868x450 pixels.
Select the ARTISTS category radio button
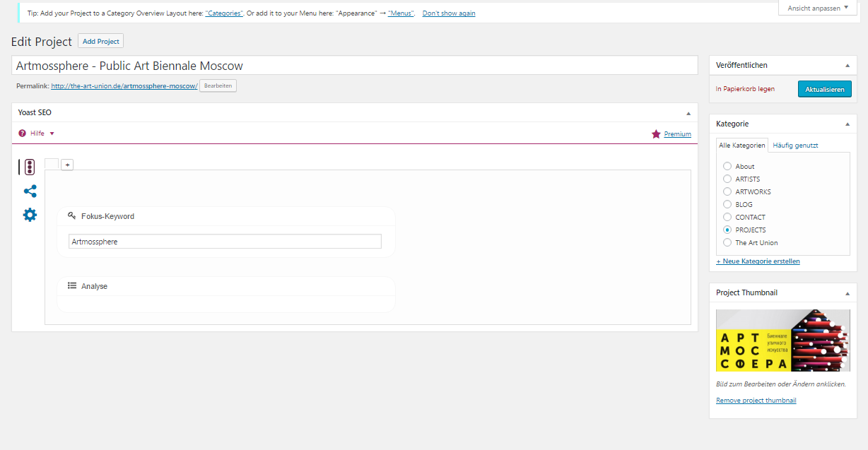727,179
